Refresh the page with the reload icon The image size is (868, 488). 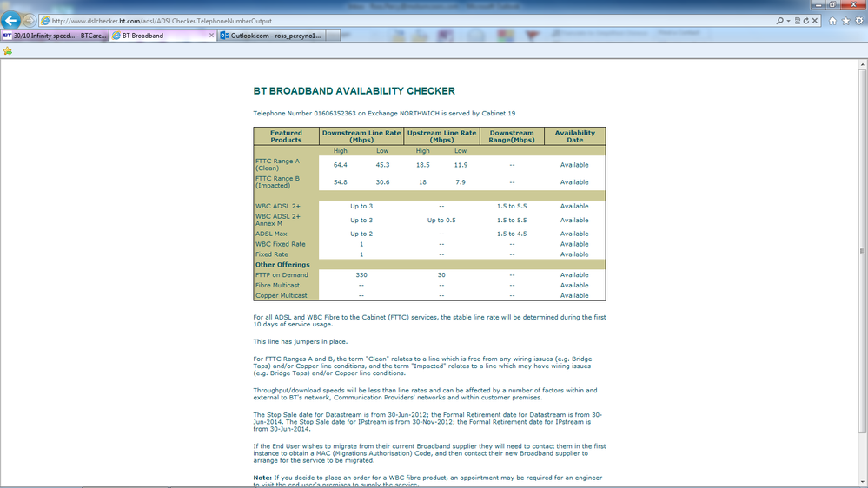tap(806, 21)
